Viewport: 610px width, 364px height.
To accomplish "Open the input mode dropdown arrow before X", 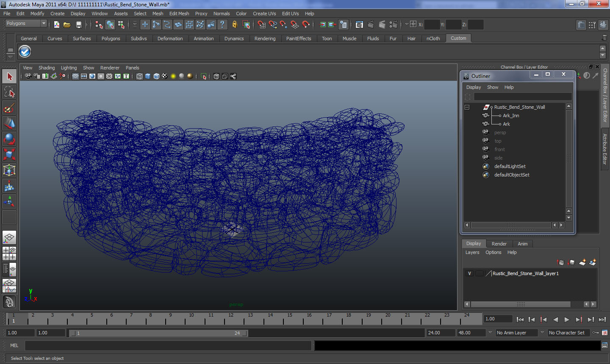I will click(407, 25).
